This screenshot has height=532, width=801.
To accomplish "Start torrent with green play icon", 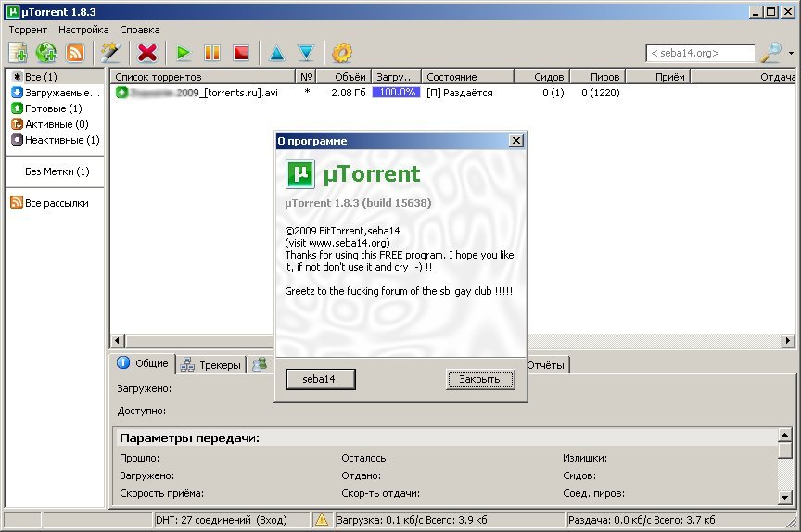I will 183,53.
